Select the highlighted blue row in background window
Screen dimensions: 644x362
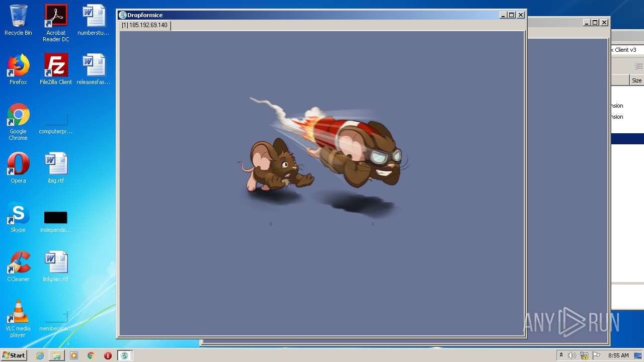[627, 139]
